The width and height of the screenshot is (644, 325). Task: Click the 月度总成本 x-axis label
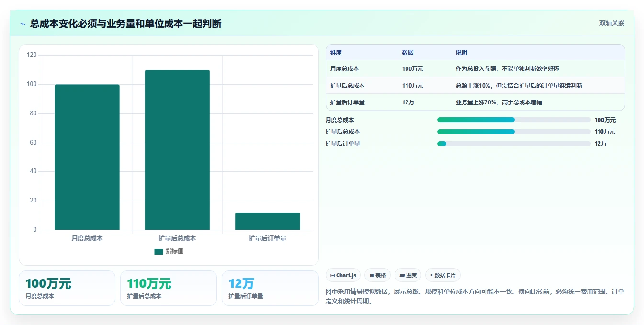pos(87,238)
